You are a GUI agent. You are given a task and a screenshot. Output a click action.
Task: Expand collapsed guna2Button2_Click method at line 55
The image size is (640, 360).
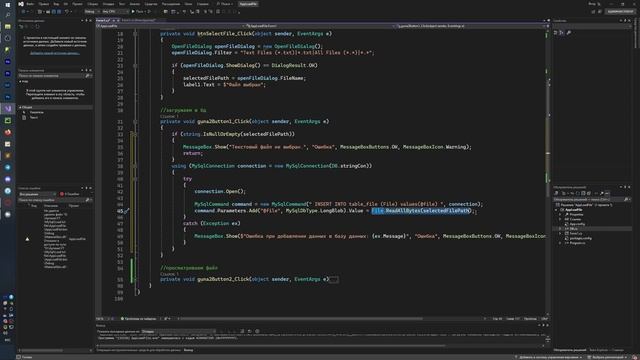point(135,279)
